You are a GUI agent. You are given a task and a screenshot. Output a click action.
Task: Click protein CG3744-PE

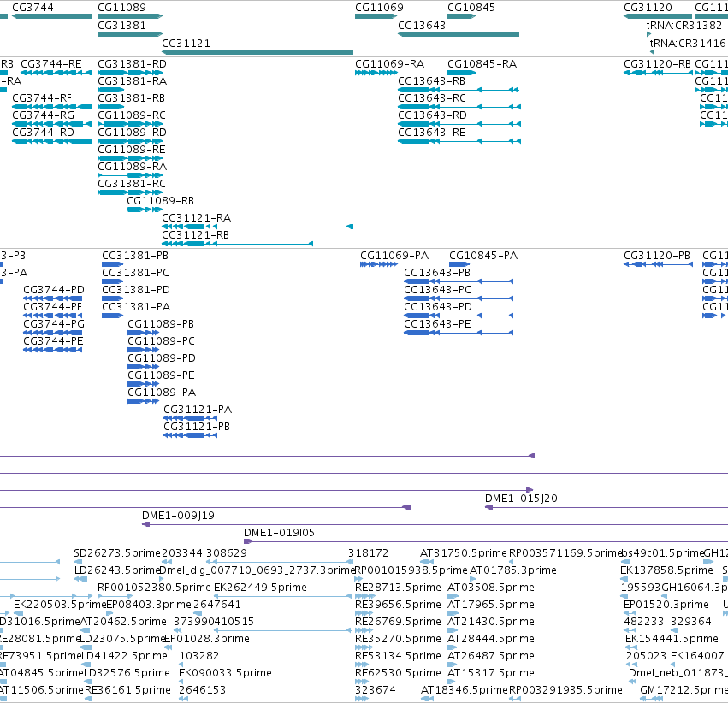tap(52, 350)
